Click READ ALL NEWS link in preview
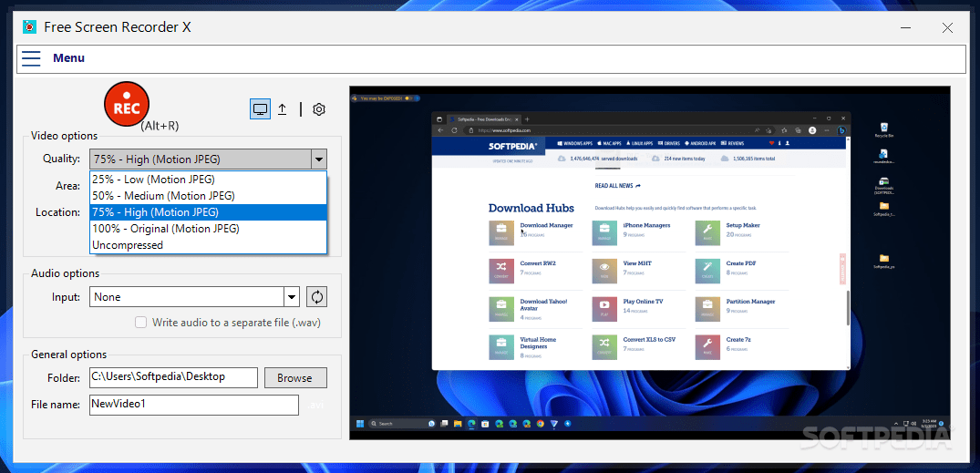 pos(617,186)
